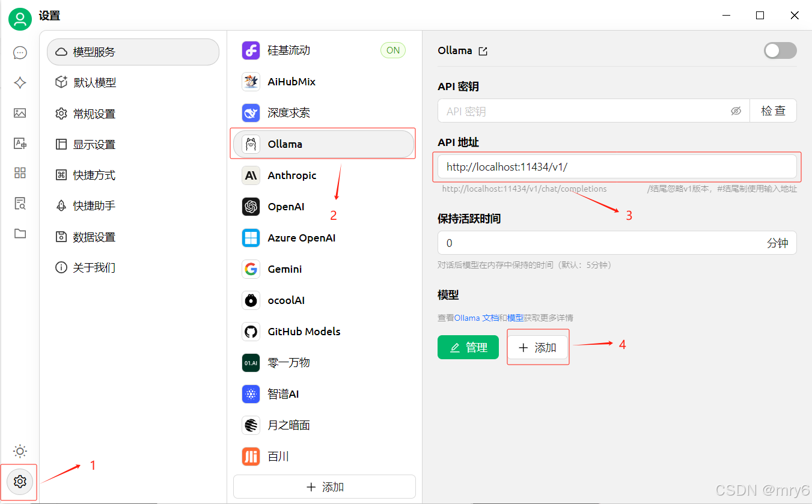Switch theme using the sun icon
The image size is (812, 504).
pyautogui.click(x=20, y=451)
